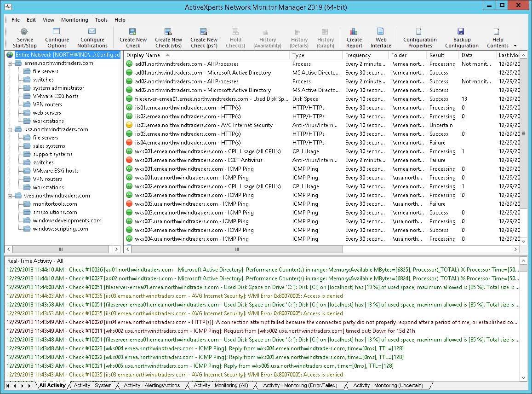
Task: Click the Create Report icon
Action: click(x=354, y=36)
